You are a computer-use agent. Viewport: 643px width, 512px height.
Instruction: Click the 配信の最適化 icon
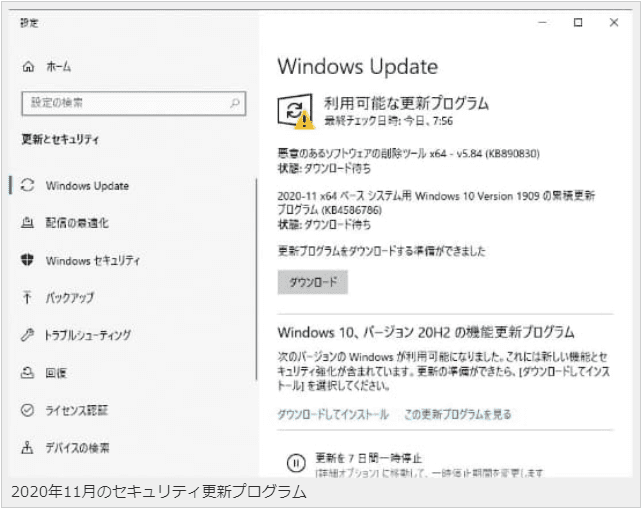(x=28, y=223)
